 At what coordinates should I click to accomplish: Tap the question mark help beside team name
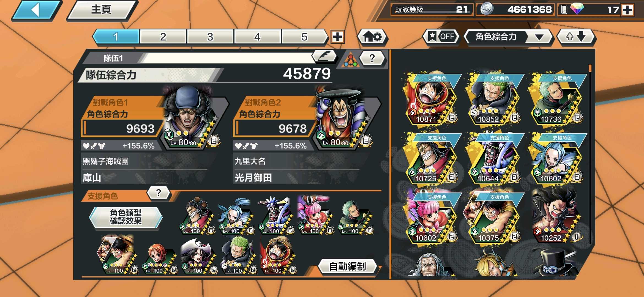point(372,58)
